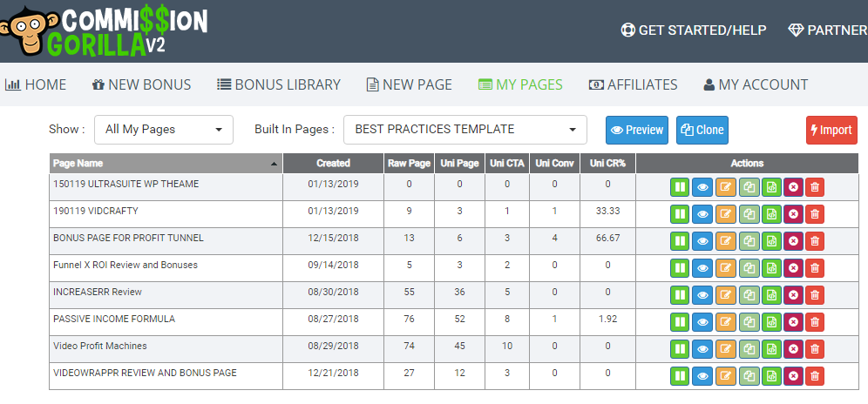Viewport: 868px width, 404px height.
Task: Select page name PASSIVE INCOME FORMULA
Action: click(114, 319)
